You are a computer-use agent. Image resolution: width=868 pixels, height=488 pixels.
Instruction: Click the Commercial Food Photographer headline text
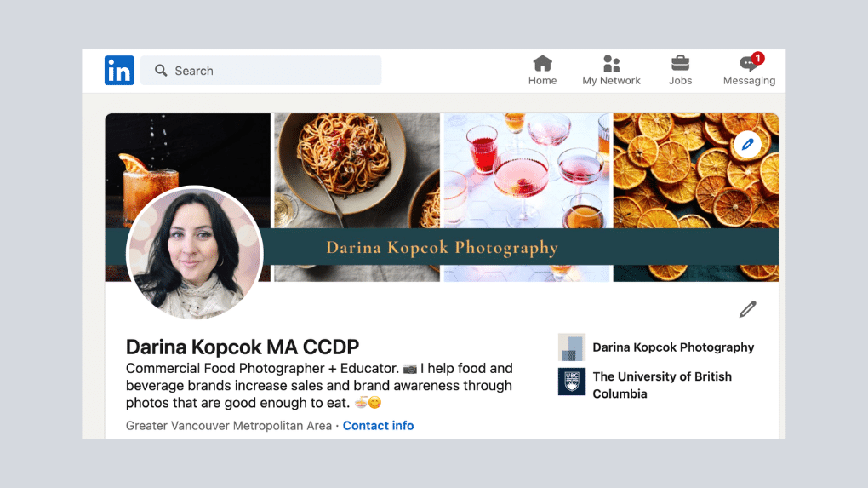tap(319, 386)
